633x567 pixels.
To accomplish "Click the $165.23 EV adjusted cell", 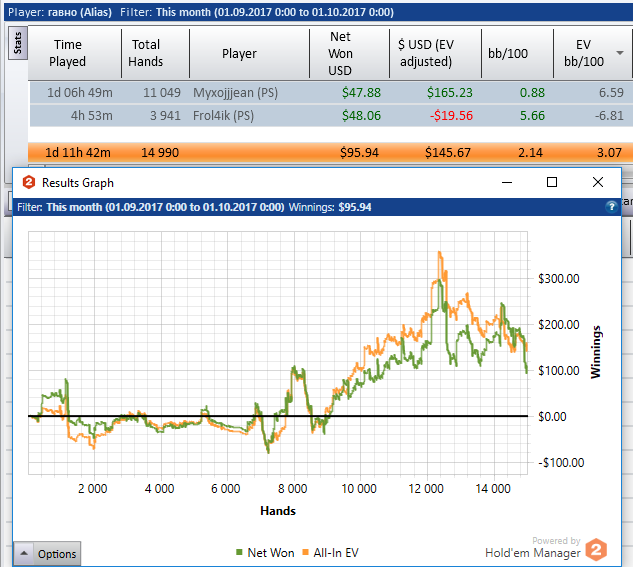I will pyautogui.click(x=450, y=92).
